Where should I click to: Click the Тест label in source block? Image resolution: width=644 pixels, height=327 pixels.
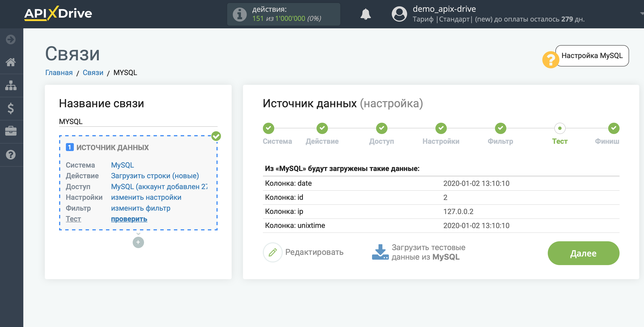click(74, 219)
